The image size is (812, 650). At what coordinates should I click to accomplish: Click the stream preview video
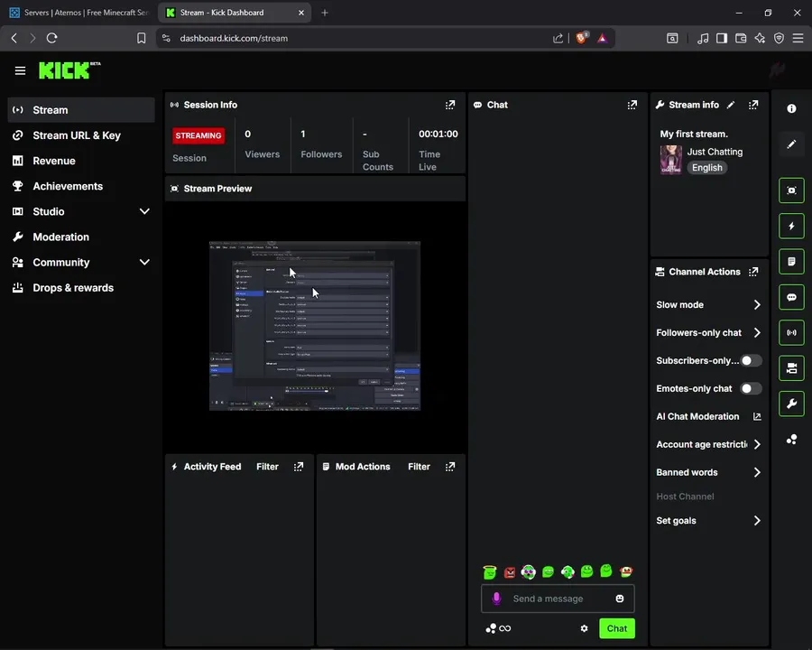[315, 326]
